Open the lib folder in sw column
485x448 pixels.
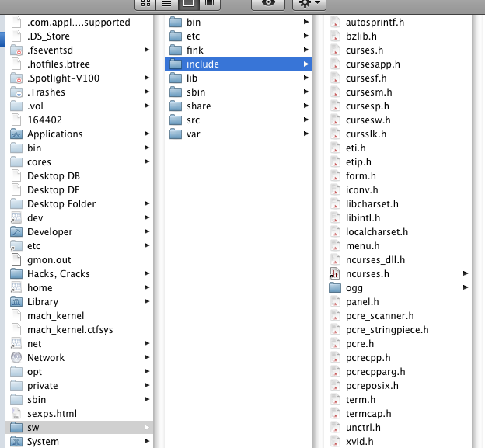[x=239, y=78]
